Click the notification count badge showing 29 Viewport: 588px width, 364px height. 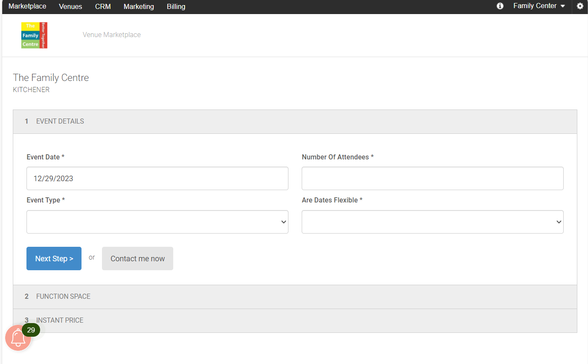click(31, 330)
